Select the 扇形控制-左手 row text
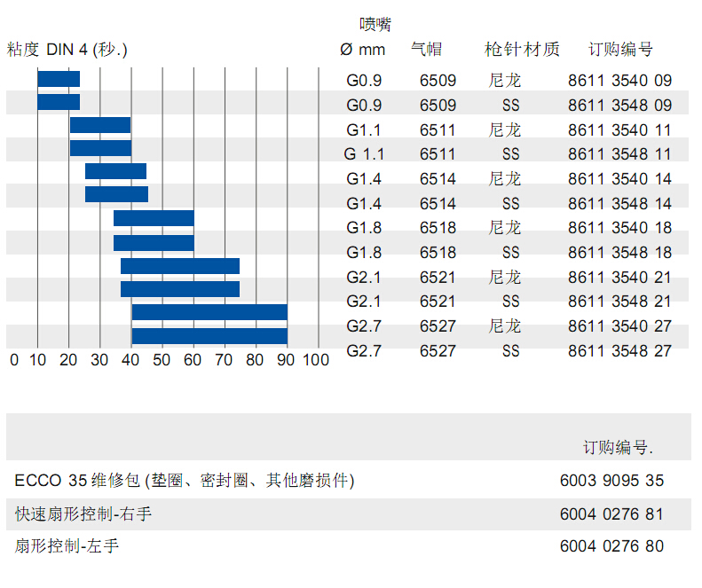This screenshot has width=702, height=588. coord(67,546)
